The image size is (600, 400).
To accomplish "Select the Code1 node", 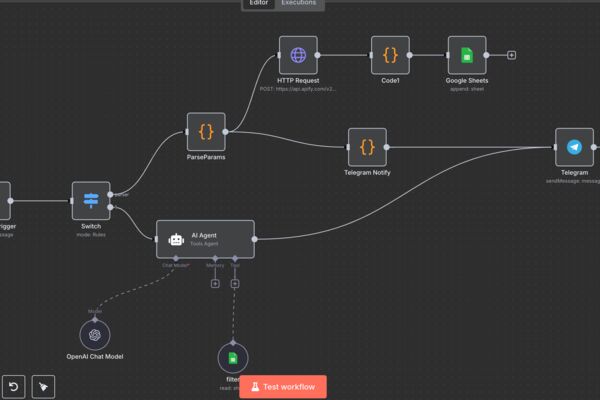I will (390, 55).
